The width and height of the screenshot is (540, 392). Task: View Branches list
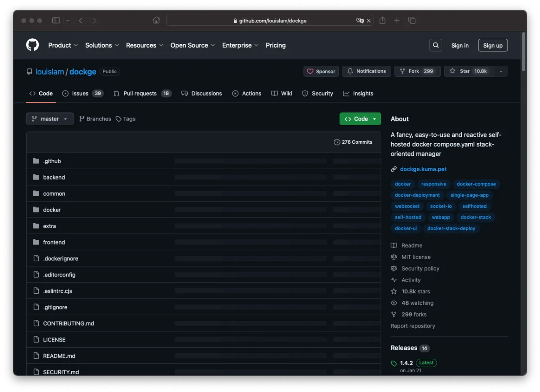95,119
